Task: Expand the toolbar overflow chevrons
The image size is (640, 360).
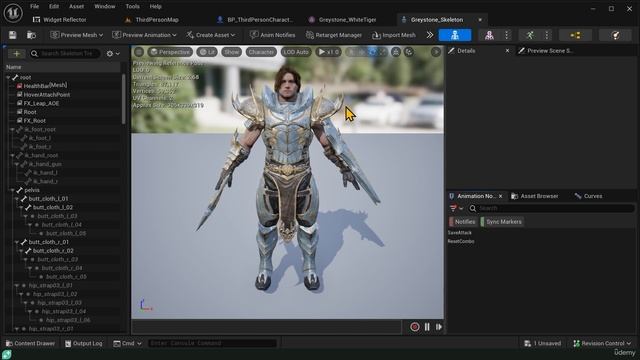Action: click(x=430, y=35)
